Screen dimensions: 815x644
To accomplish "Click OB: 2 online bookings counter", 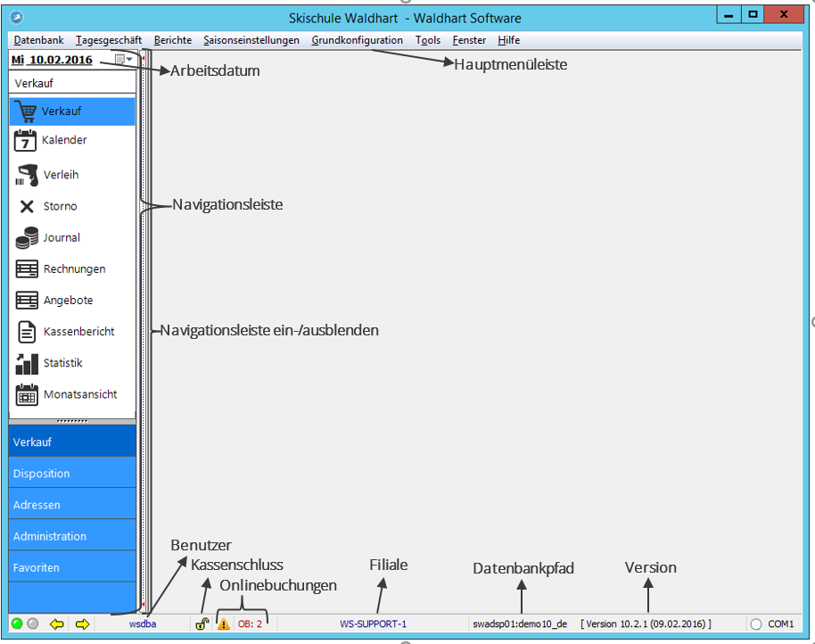I will tap(250, 623).
